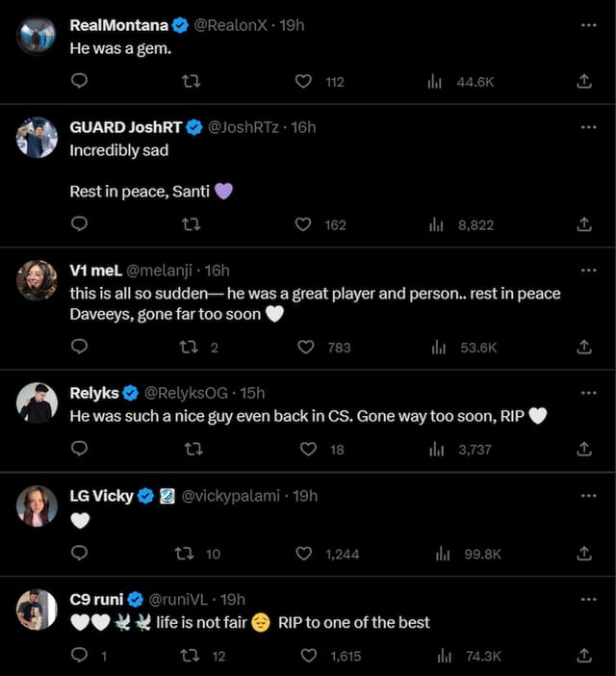Reply to V1 meL's tweet
Image resolution: width=616 pixels, height=676 pixels.
pos(80,347)
